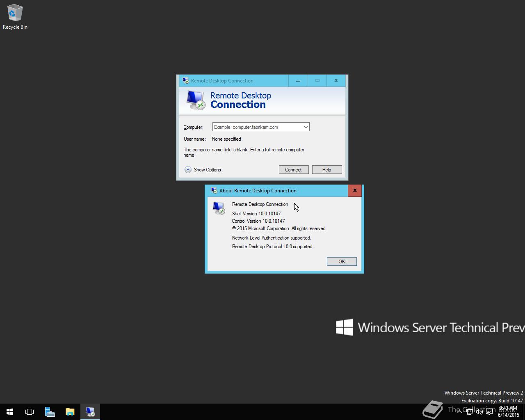Click 'Network Level Authentication supported.' text
The height and width of the screenshot is (420, 525).
click(272, 238)
